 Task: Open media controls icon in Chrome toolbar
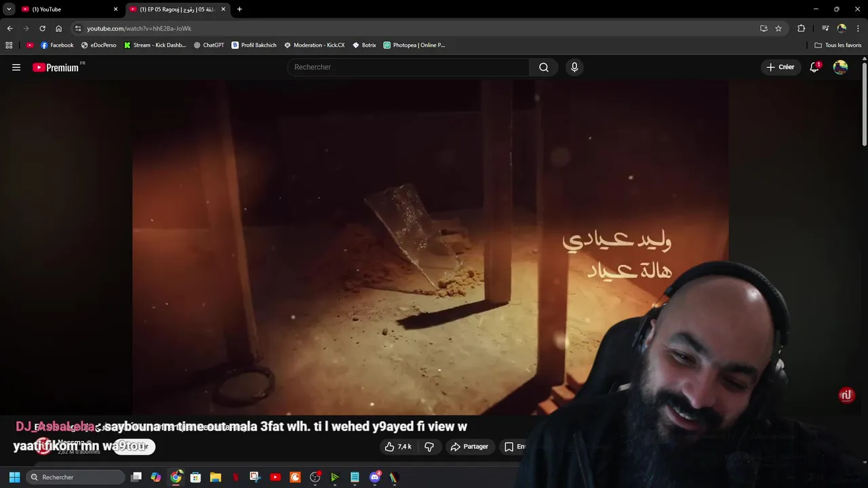pos(825,28)
